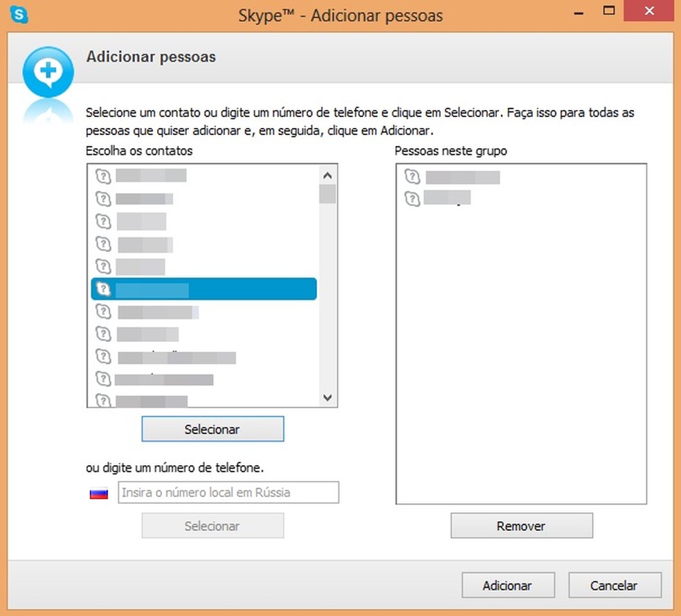681x616 pixels.
Task: Click the avatar of the last visible contact
Action: (x=103, y=400)
